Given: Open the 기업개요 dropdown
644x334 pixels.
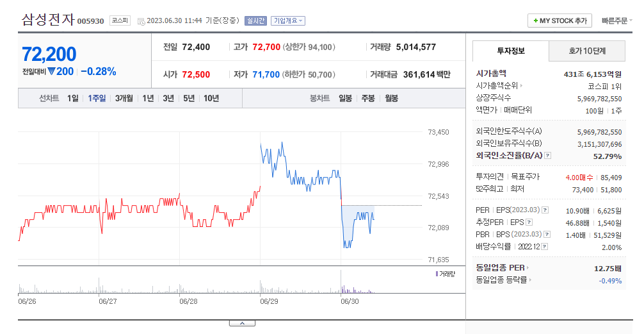Looking at the screenshot, I should (x=288, y=21).
